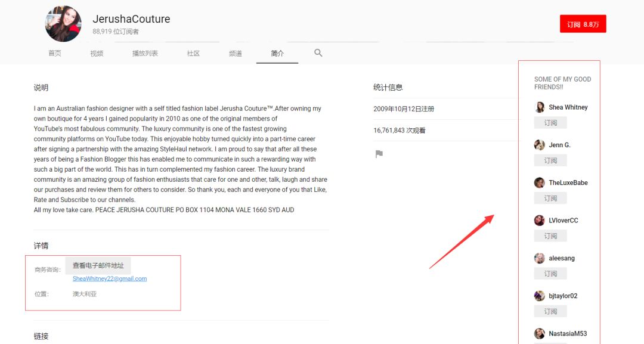Image resolution: width=644 pixels, height=344 pixels.
Task: Go to the 播放列表 tab
Action: point(145,54)
